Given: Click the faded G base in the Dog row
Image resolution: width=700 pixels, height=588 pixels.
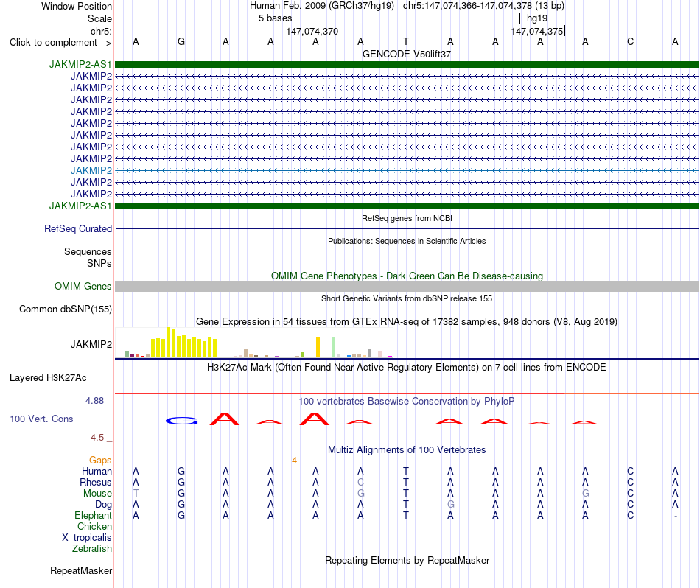Looking at the screenshot, I should click(x=450, y=505).
